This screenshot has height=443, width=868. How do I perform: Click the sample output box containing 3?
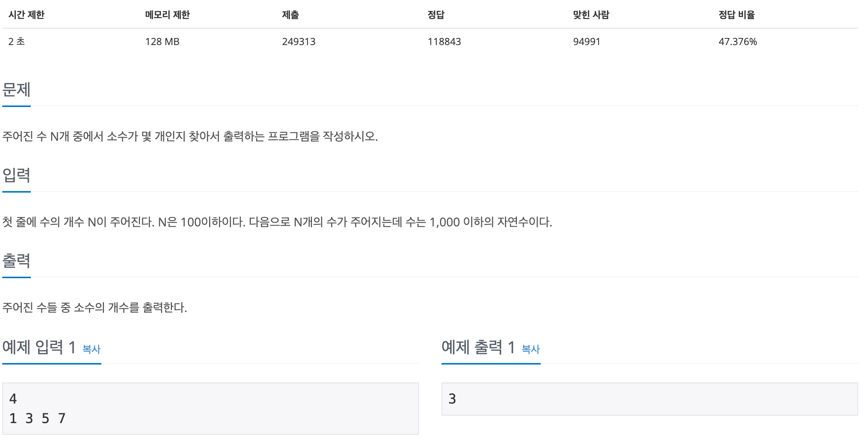point(649,399)
